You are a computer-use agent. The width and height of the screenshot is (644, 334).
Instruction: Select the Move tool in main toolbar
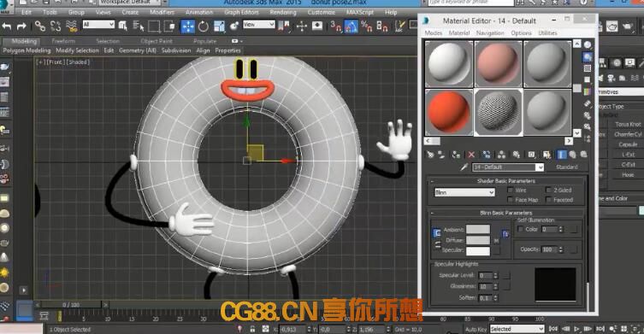tap(187, 26)
